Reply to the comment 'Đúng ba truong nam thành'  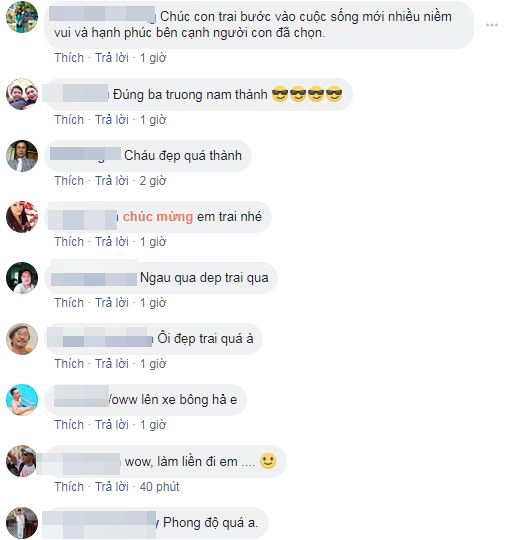(112, 120)
